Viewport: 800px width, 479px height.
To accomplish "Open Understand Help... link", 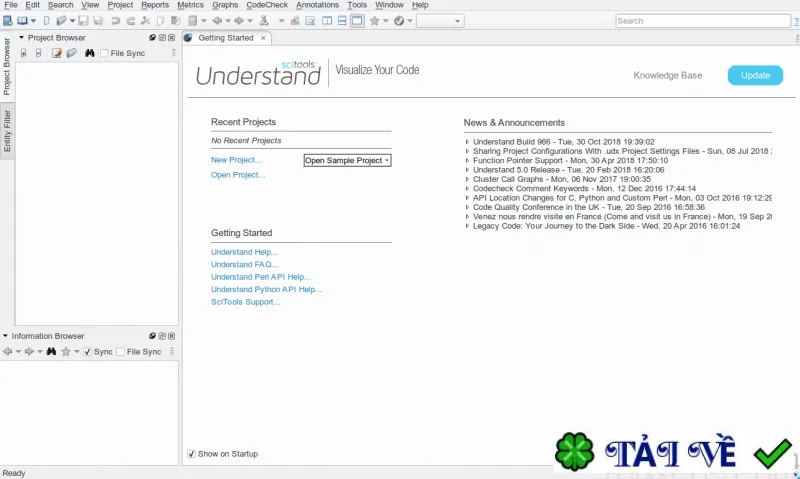I will click(x=244, y=252).
